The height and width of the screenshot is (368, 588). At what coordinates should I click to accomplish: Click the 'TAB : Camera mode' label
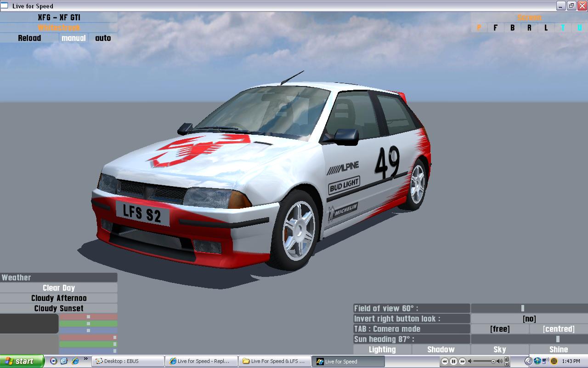tap(412, 329)
